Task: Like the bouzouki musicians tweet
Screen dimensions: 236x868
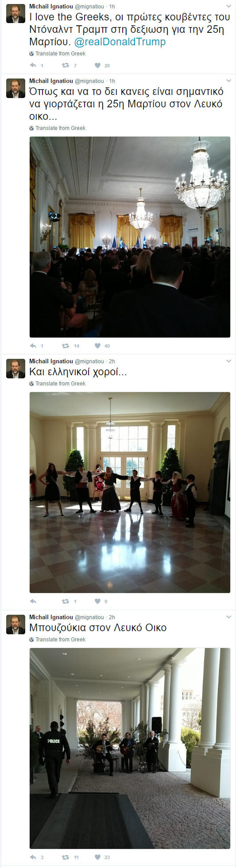Action: pyautogui.click(x=97, y=857)
